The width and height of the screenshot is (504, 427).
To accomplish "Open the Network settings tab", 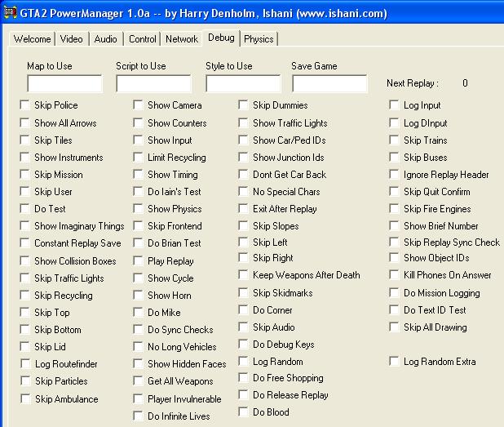I will [x=182, y=39].
